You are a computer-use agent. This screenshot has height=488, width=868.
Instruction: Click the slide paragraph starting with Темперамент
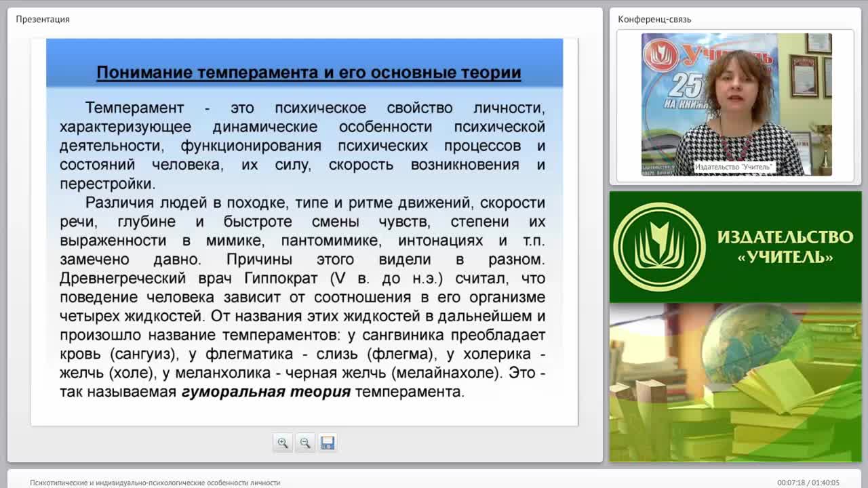[x=302, y=146]
